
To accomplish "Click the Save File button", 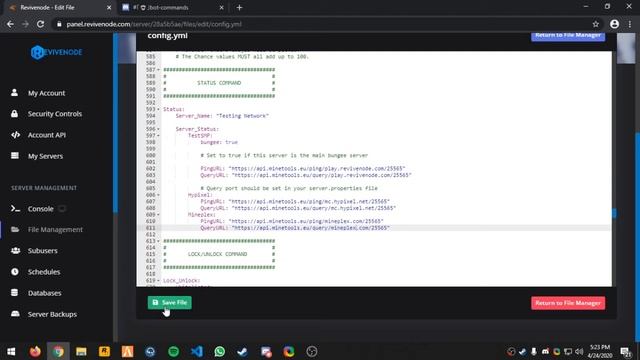I will point(169,302).
